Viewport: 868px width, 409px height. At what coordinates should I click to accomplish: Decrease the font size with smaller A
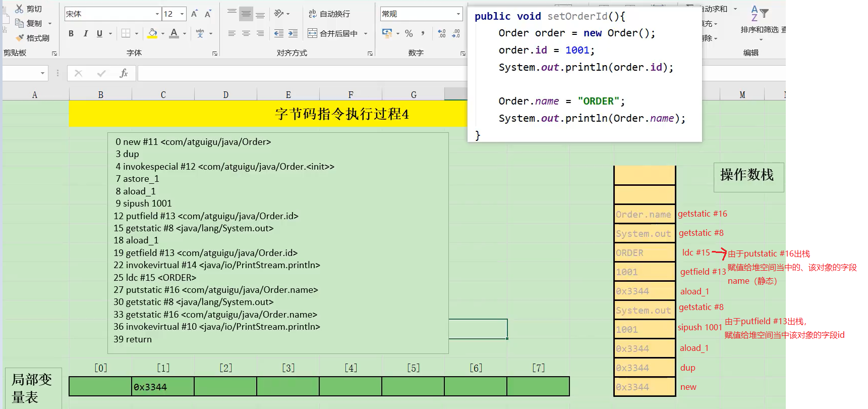click(x=208, y=14)
